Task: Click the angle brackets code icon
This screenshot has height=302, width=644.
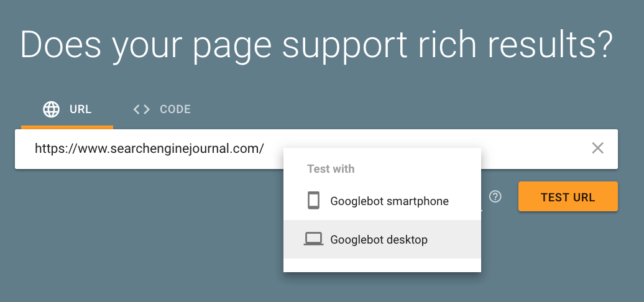Action: point(142,109)
